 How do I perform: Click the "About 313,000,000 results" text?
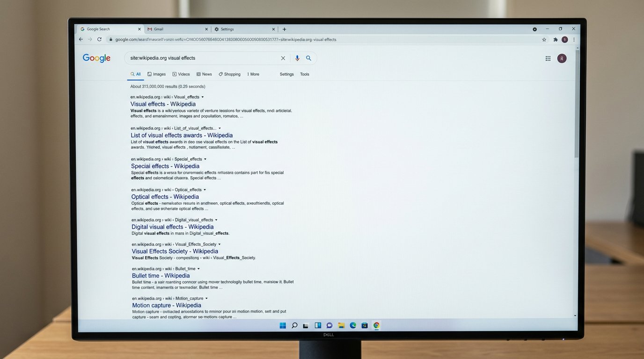168,86
